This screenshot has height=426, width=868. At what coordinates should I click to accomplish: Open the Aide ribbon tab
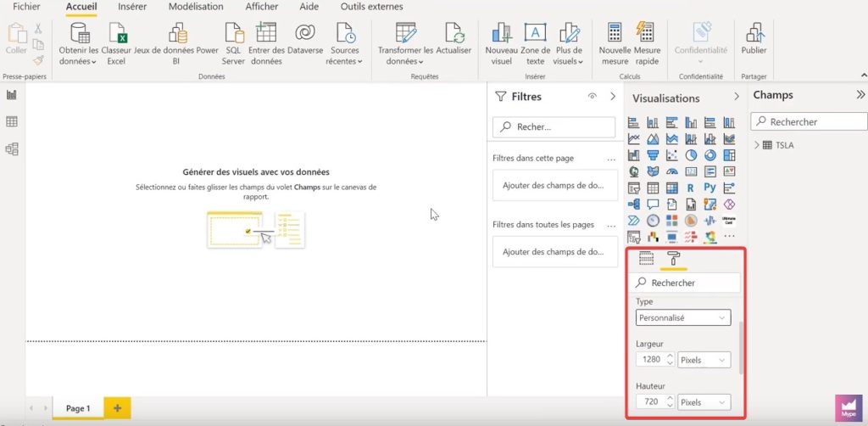click(309, 7)
